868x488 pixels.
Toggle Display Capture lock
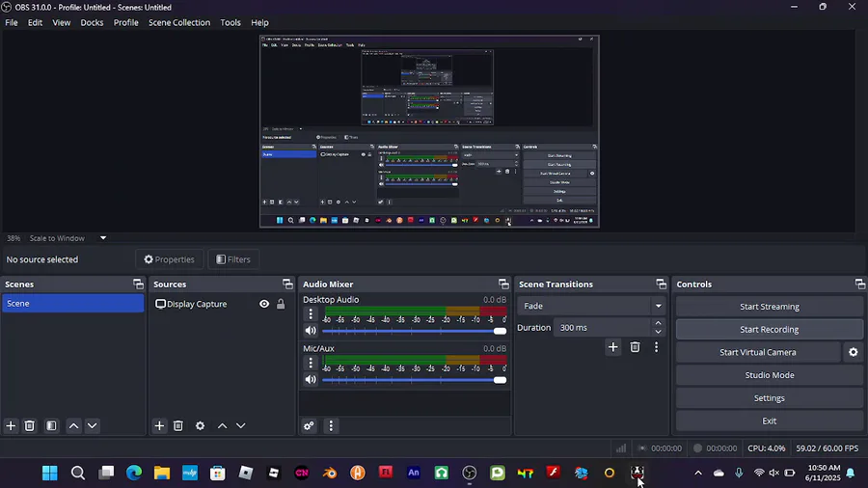[281, 304]
